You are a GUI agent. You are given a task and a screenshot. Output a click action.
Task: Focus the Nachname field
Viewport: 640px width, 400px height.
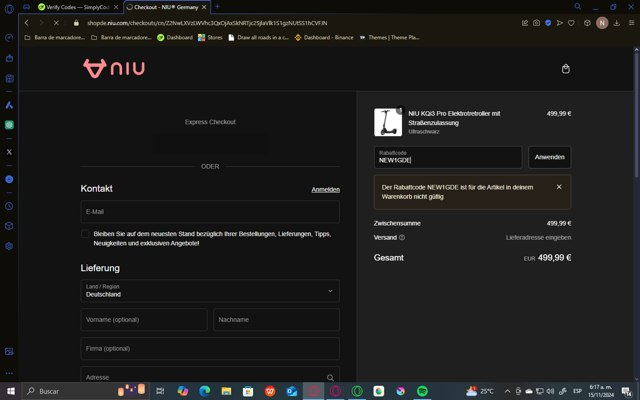(x=276, y=320)
